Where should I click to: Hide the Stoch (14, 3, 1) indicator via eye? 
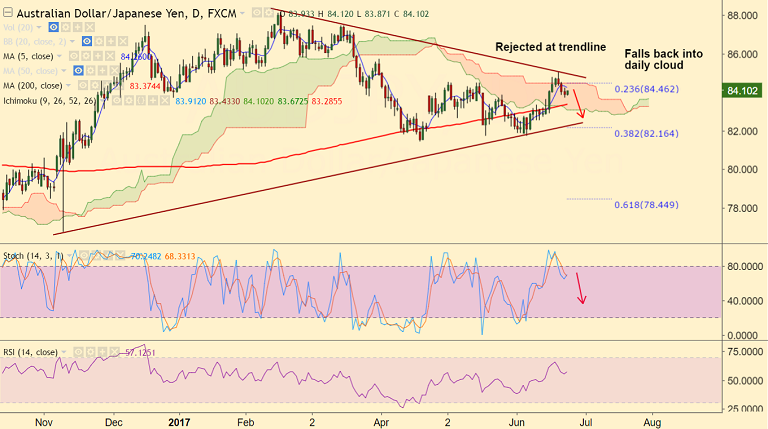click(84, 256)
